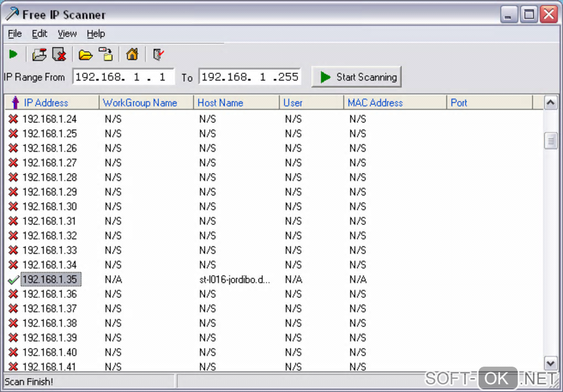Open the Edit menu
Image resolution: width=563 pixels, height=392 pixels.
[40, 34]
